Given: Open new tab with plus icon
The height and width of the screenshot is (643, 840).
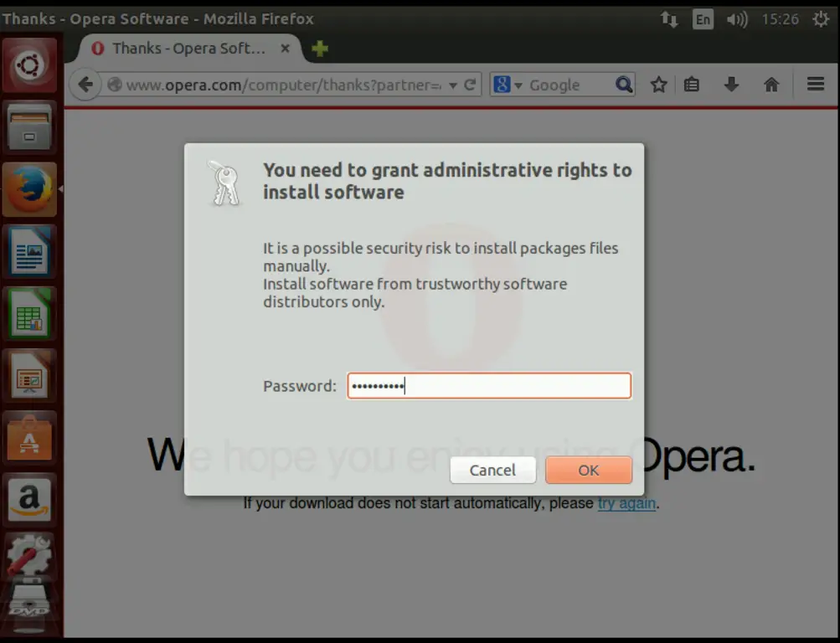Looking at the screenshot, I should [x=320, y=49].
